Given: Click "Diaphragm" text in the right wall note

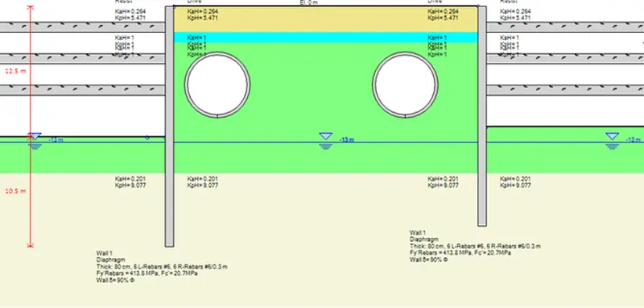Looking at the screenshot, I should [x=424, y=239].
